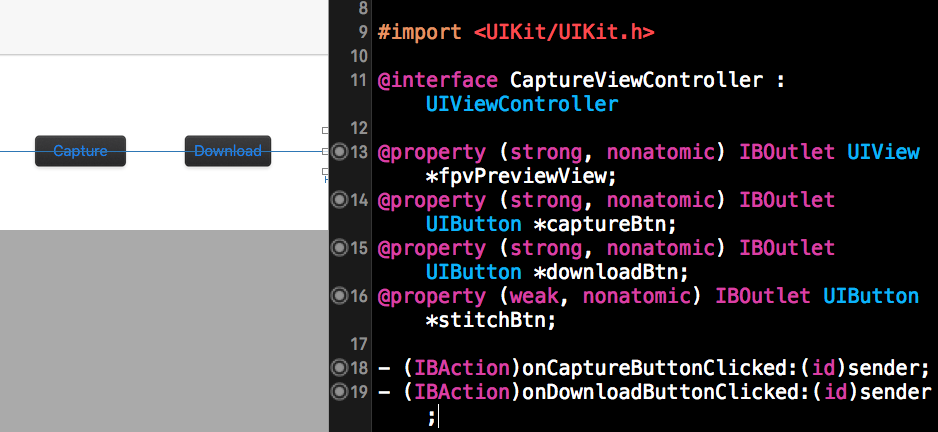
Task: Click line number 11 in the gutter
Action: (x=359, y=80)
